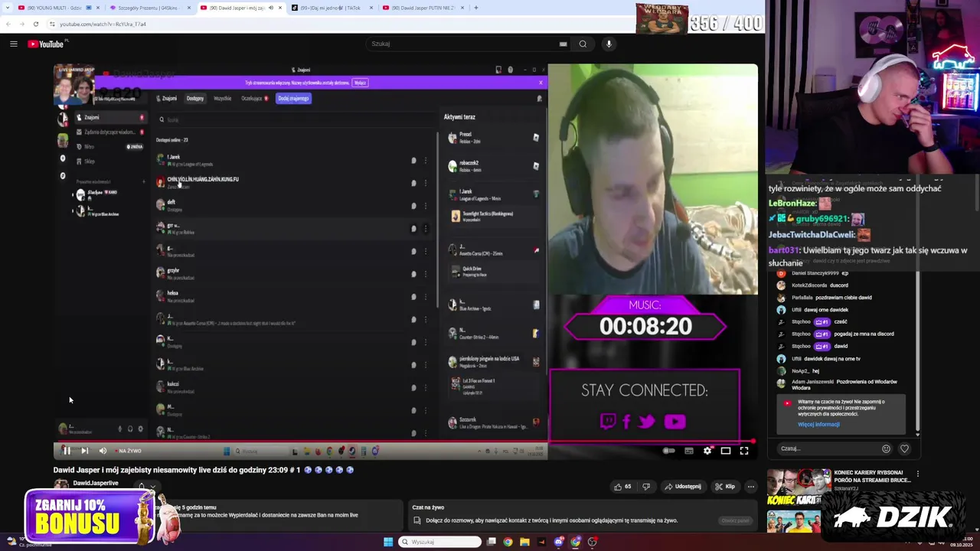
Task: Select Wszystkie tab in streamed Discord
Action: point(223,98)
